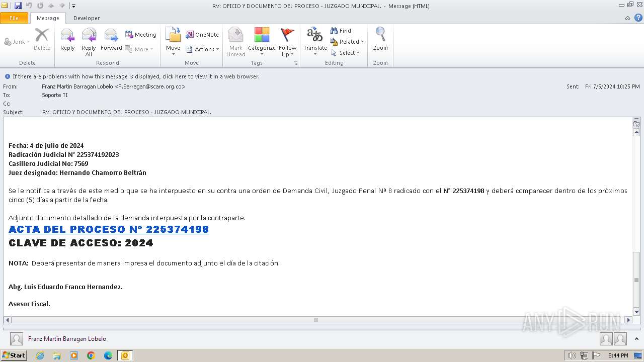
Task: Open Windows Media Player from taskbar
Action: [74, 355]
